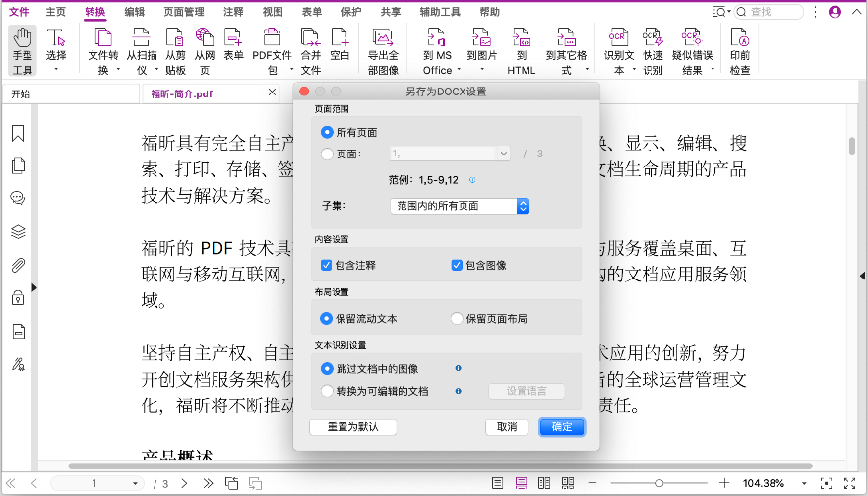
Task: Open the Security side panel
Action: point(18,298)
